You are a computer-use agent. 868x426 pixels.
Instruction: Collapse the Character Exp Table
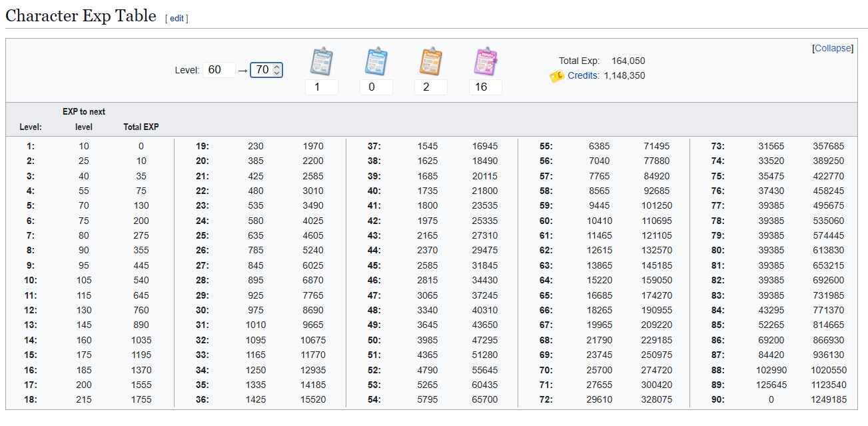click(833, 48)
